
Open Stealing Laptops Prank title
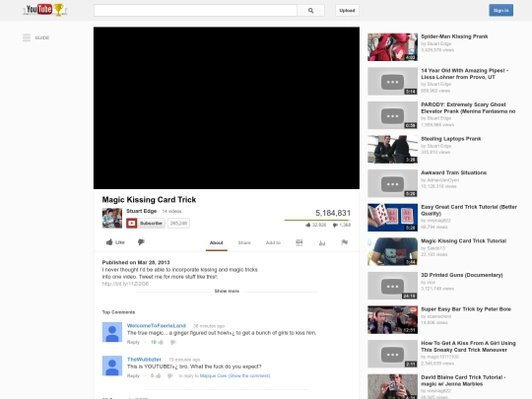(451, 139)
